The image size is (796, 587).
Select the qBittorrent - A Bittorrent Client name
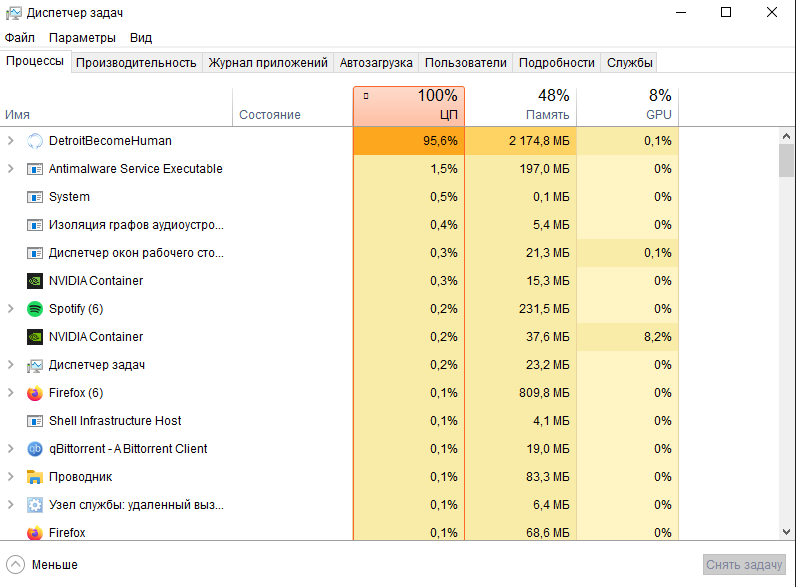coord(128,449)
